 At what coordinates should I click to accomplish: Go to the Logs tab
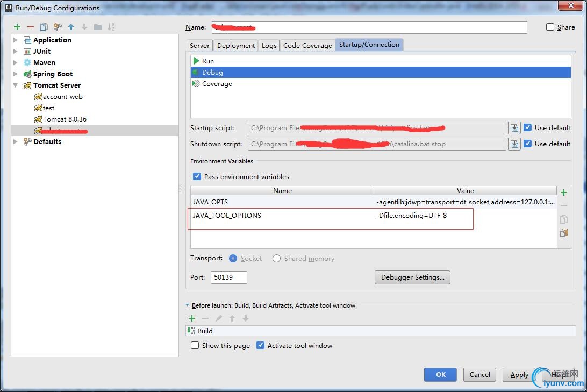pyautogui.click(x=269, y=45)
